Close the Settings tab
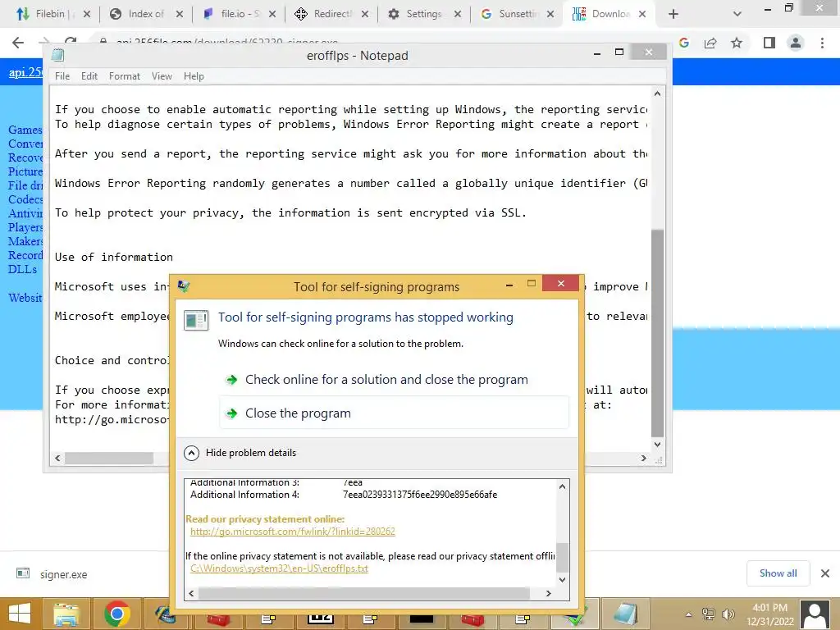This screenshot has width=840, height=630. pos(458,14)
